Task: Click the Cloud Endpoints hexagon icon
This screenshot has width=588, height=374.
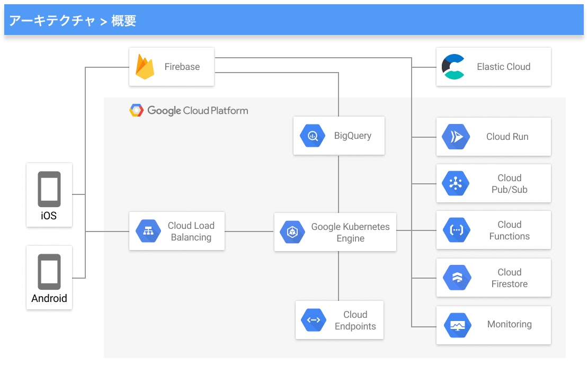Action: [x=314, y=320]
